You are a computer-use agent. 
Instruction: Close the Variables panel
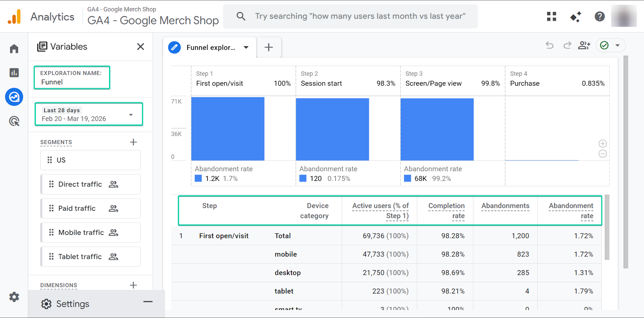point(140,47)
